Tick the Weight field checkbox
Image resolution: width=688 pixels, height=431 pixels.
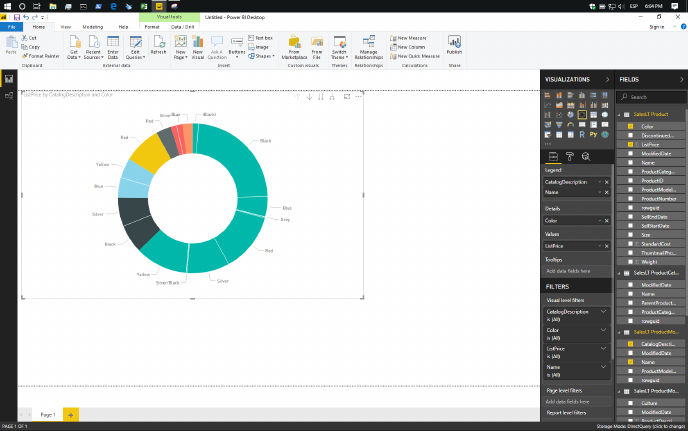(631, 260)
